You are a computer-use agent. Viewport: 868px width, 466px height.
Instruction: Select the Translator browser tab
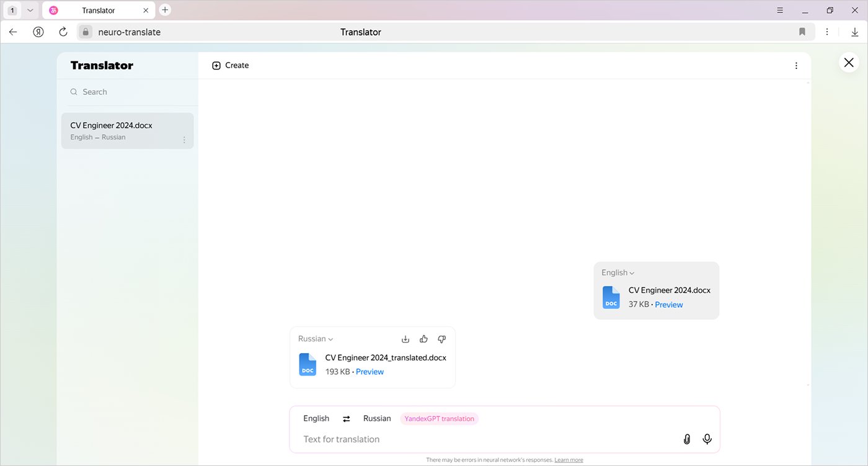point(98,11)
